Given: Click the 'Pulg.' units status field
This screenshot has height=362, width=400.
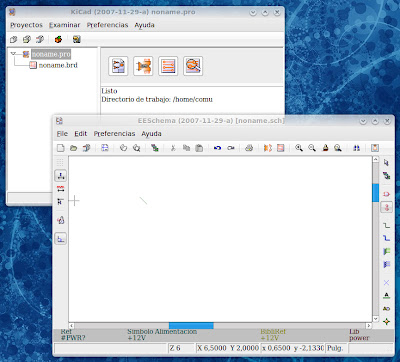Looking at the screenshot, I should [x=336, y=348].
